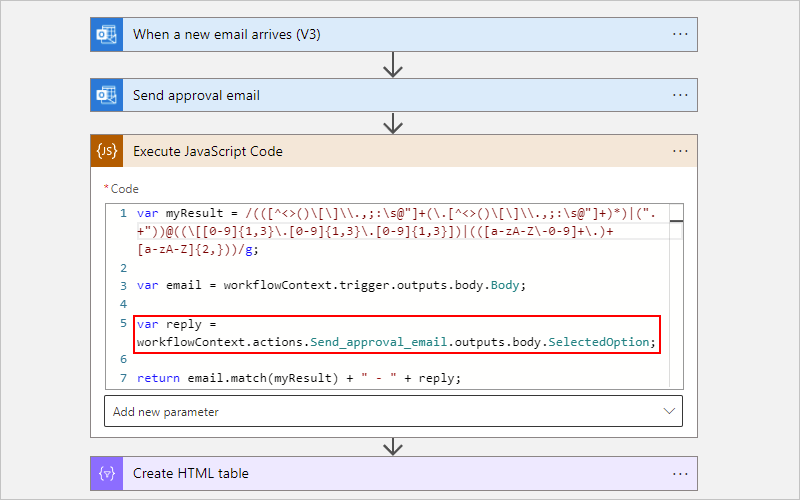Image resolution: width=800 pixels, height=500 pixels.
Task: Click the Outlook icon on Send approval email
Action: [x=106, y=95]
